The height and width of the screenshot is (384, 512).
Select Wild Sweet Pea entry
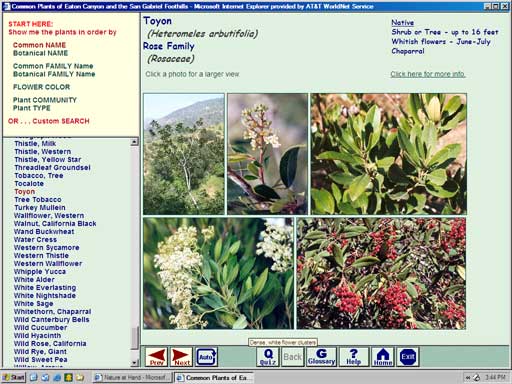click(x=41, y=360)
